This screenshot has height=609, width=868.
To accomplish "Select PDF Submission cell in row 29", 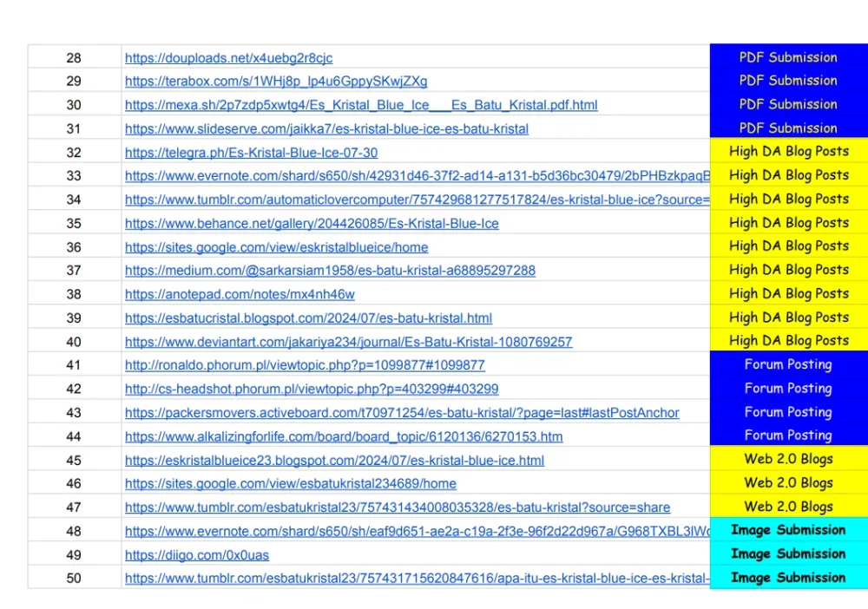I will (x=789, y=80).
